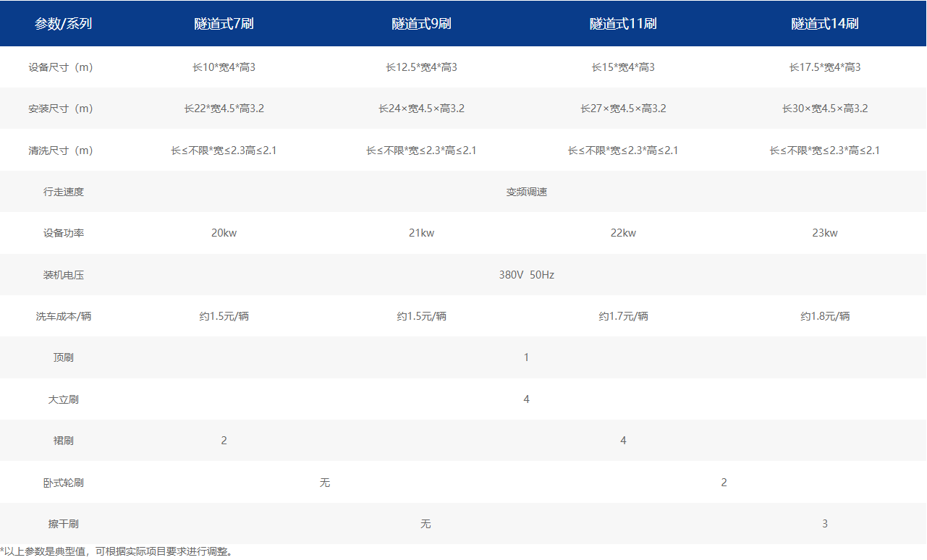Click the footnote text below the table

pyautogui.click(x=117, y=552)
